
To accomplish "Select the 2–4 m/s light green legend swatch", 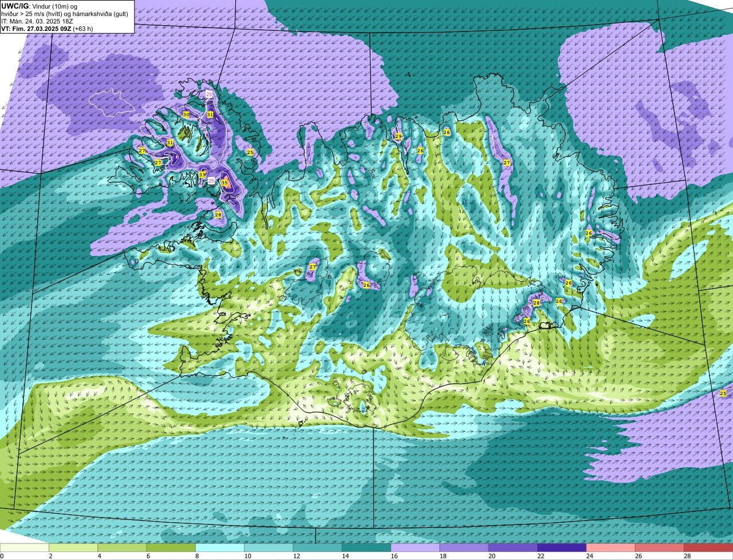I will click(73, 548).
